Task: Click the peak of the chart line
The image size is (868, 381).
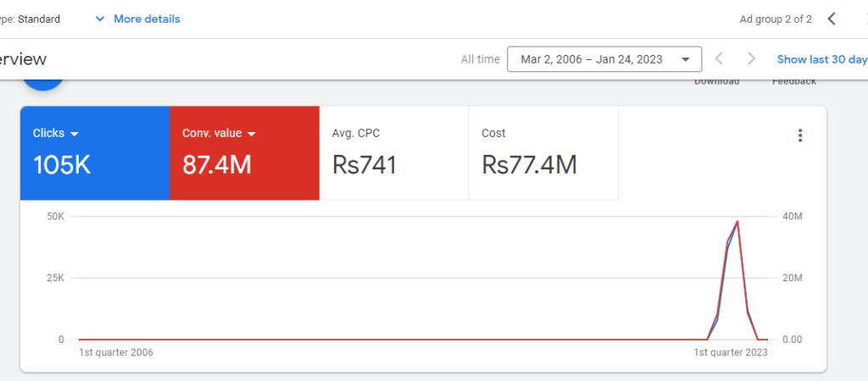Action: click(x=737, y=222)
